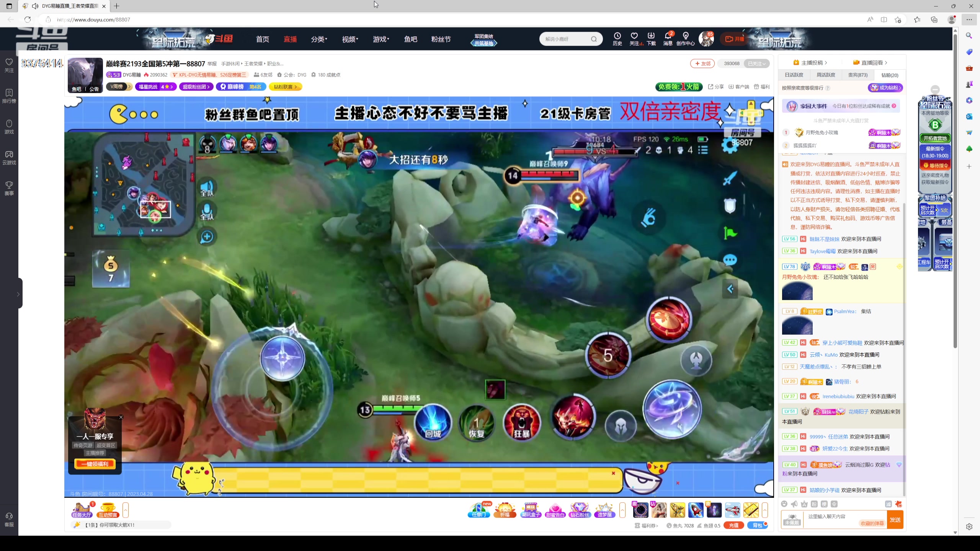Toggle the 已关注 followed button
Viewport: 980px width, 551px height.
pyautogui.click(x=756, y=64)
